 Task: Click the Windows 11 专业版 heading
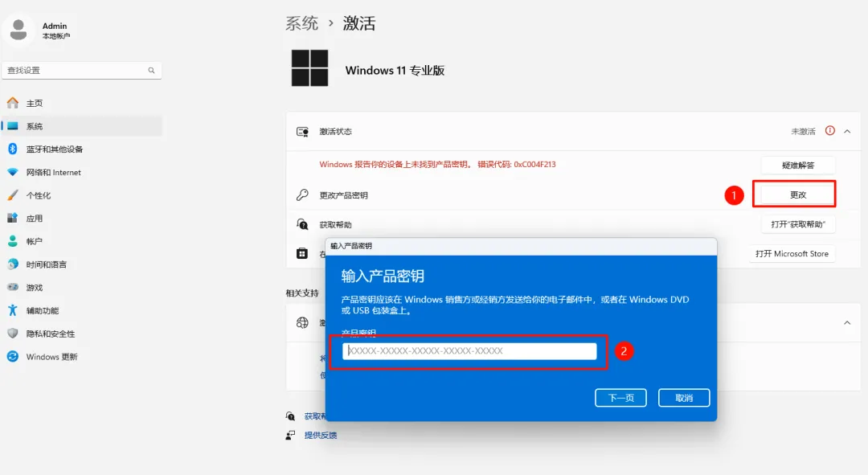(x=395, y=70)
